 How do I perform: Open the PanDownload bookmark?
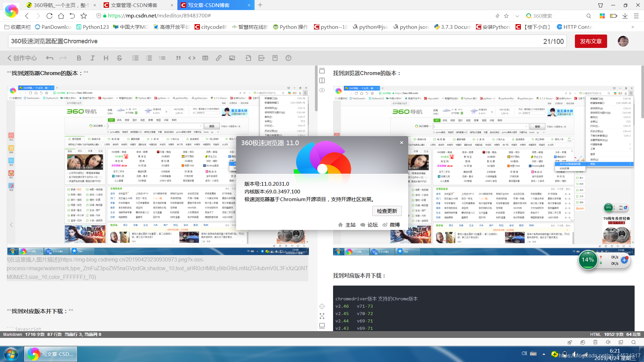coord(53,27)
